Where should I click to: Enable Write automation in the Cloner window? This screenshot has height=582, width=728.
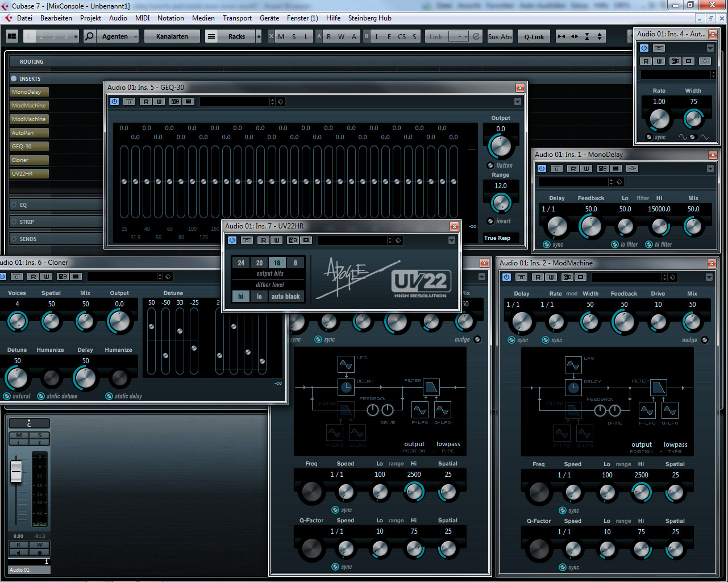[47, 277]
